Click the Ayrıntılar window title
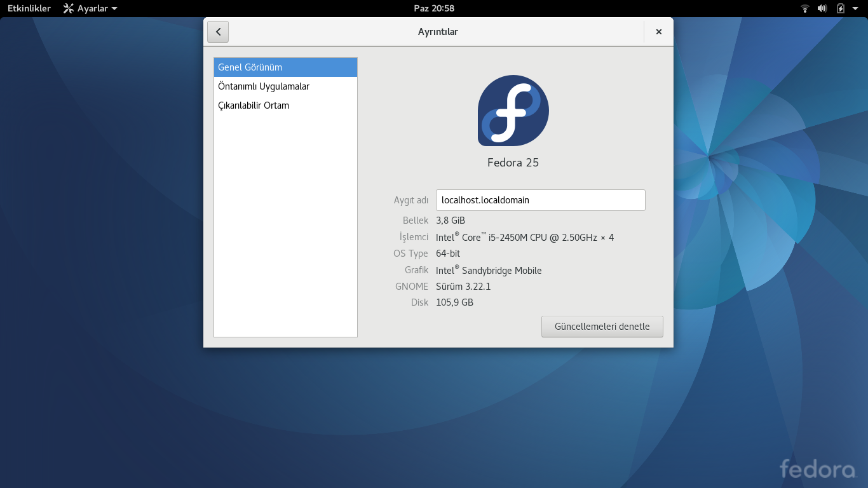 coord(438,32)
